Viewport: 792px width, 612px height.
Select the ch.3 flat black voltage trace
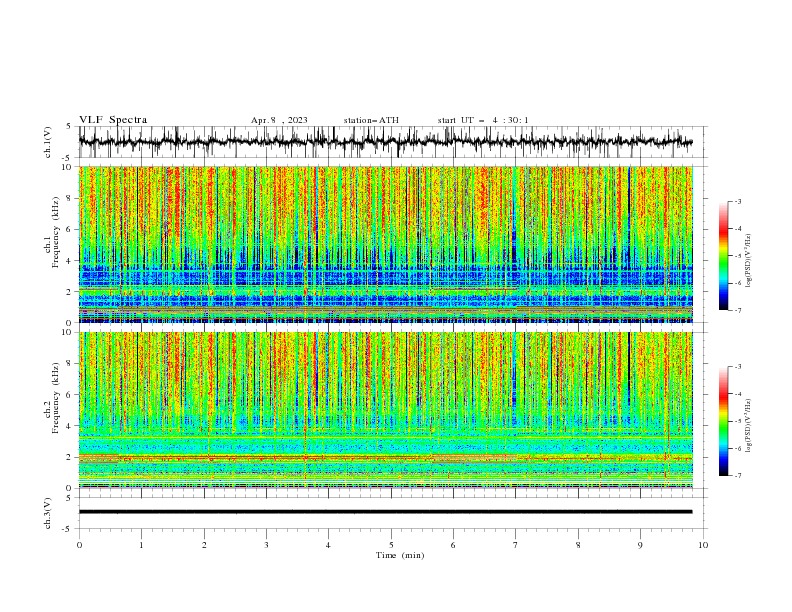385,512
